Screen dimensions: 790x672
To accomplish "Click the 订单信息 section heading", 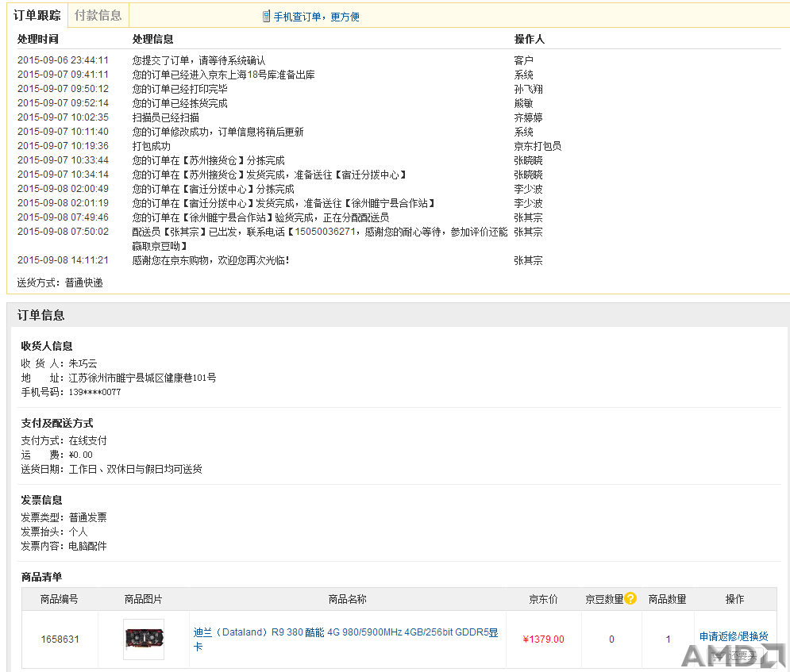I will click(40, 315).
